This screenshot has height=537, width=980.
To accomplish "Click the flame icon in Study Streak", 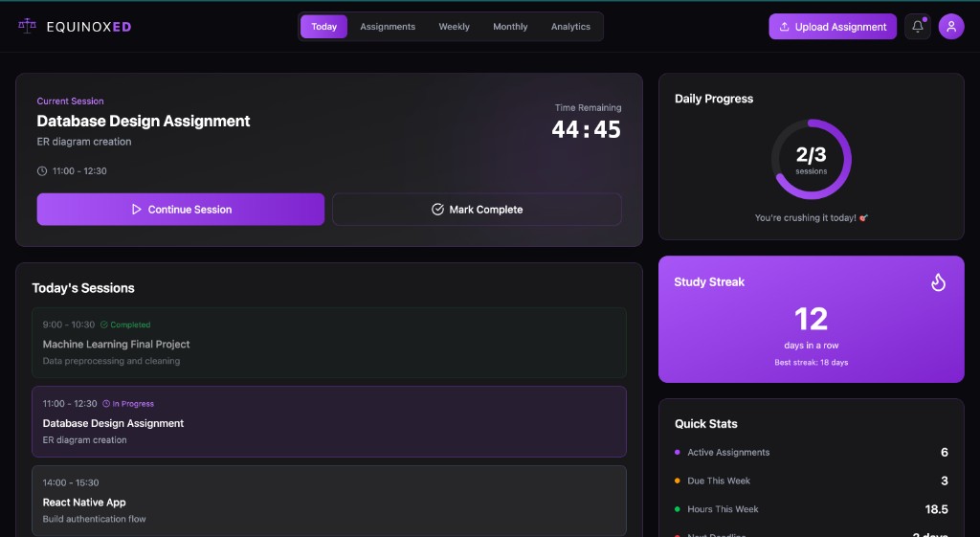I will point(938,282).
